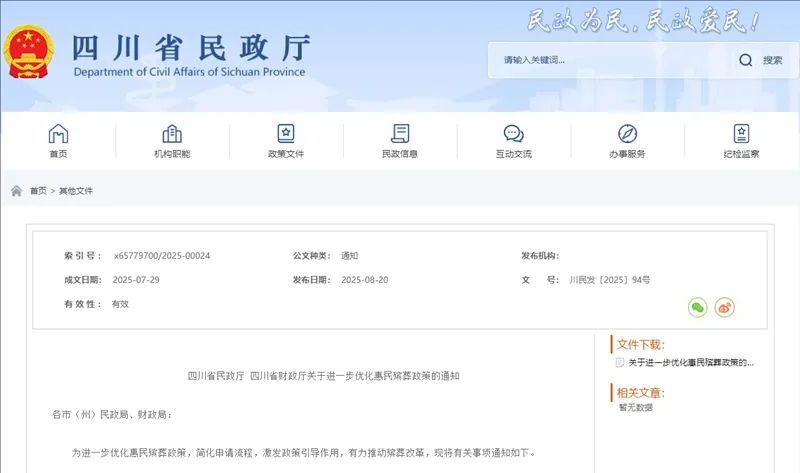Click the 办事服务 menu label
This screenshot has width=800, height=473.
(x=627, y=154)
